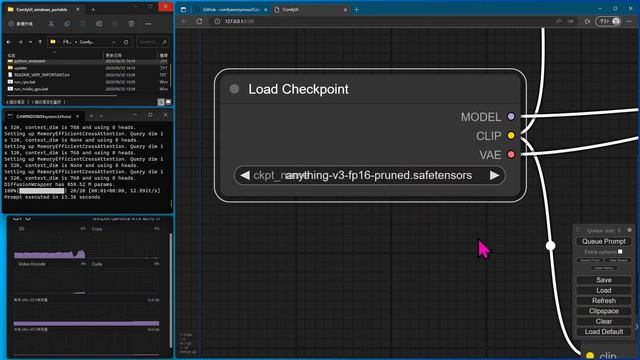Viewport: 640px width, 360px height.
Task: Click the drag handle of the queue panel
Action: click(x=578, y=230)
